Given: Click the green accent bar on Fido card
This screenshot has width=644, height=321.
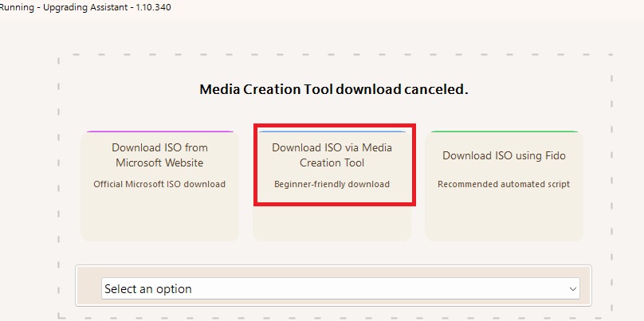Looking at the screenshot, I should tap(504, 131).
